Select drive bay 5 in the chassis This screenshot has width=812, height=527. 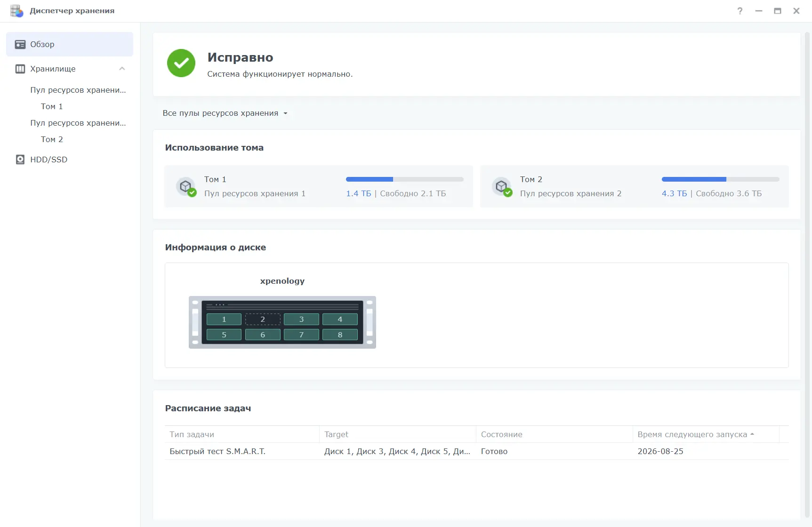[x=224, y=335]
